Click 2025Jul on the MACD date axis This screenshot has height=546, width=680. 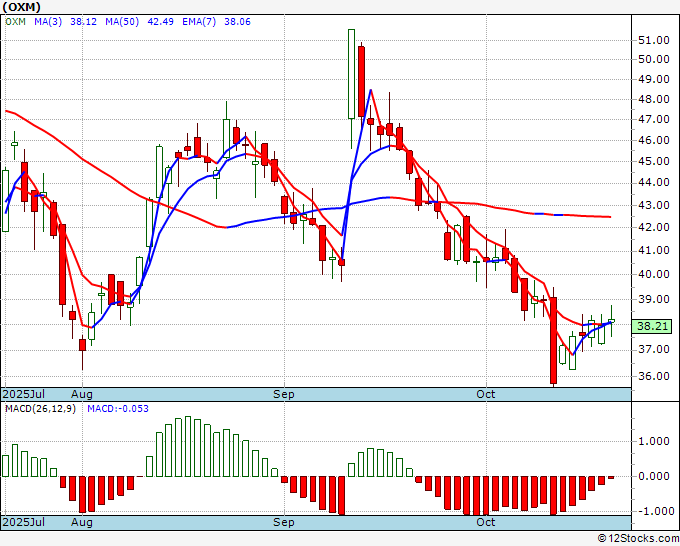tap(24, 522)
